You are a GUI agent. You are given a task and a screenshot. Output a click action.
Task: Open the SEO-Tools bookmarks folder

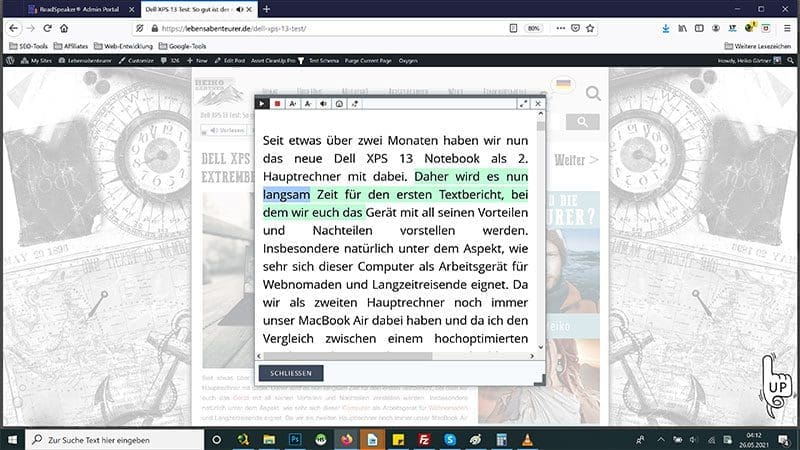29,46
